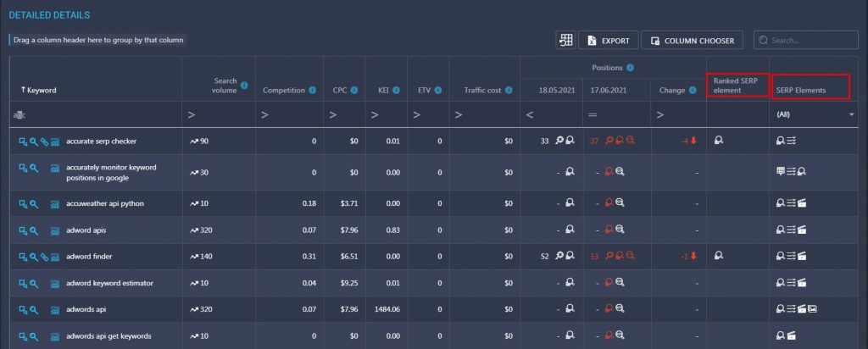Open the table layout icon beside Export
This screenshot has width=868, height=349.
[x=565, y=41]
